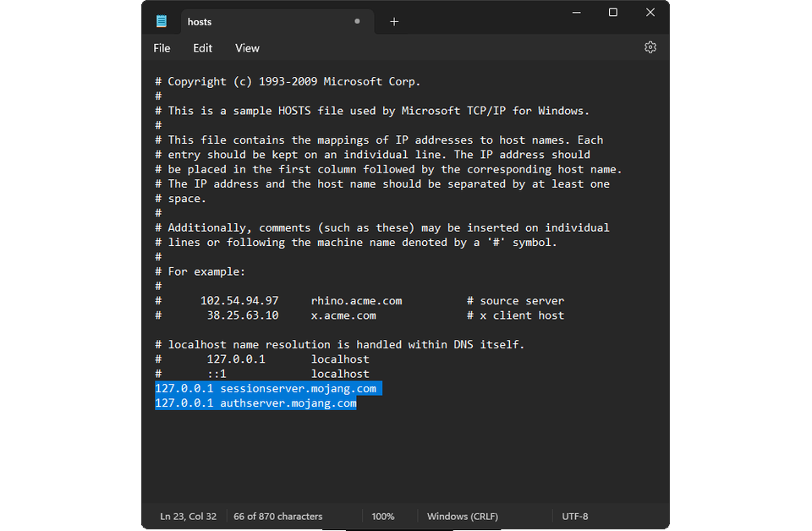The width and height of the screenshot is (812, 531).
Task: Click the 100% zoom indicator
Action: (382, 516)
